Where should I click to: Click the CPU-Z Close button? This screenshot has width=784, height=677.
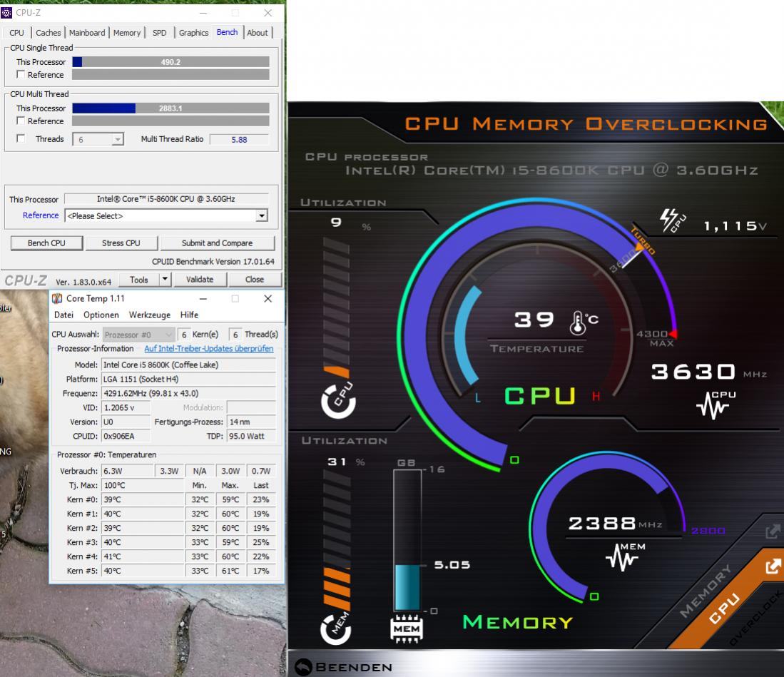pos(255,280)
